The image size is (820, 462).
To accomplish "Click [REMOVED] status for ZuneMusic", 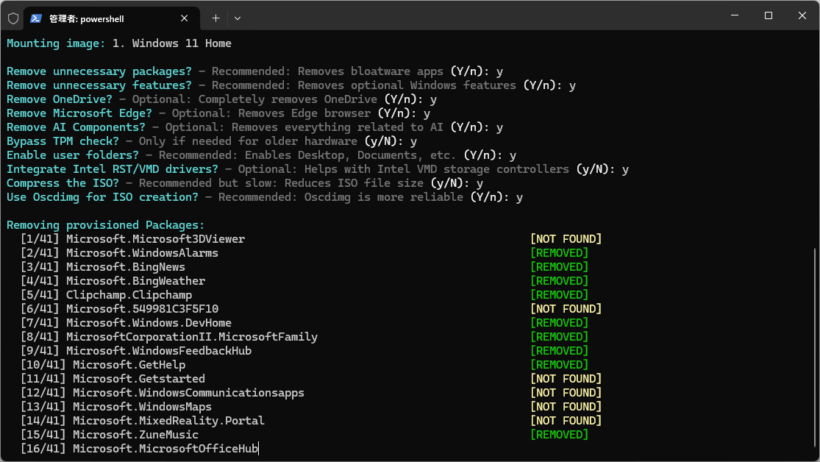I will 559,435.
